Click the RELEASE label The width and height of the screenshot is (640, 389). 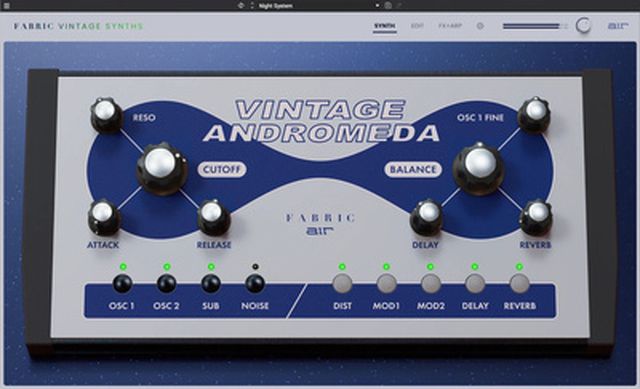coord(214,245)
